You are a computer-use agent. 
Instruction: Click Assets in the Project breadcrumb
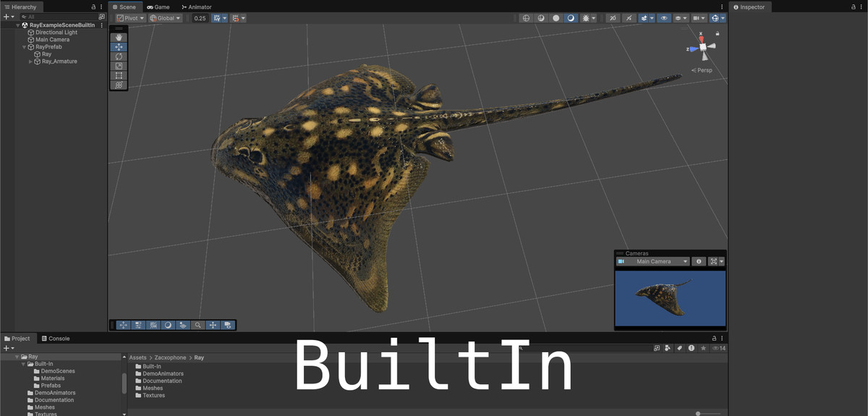(137, 357)
